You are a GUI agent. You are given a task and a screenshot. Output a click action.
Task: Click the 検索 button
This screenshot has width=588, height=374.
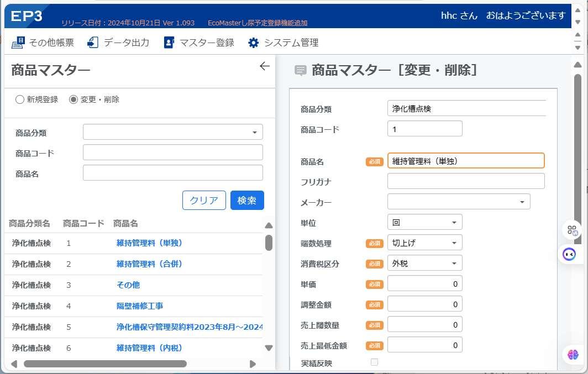[247, 200]
